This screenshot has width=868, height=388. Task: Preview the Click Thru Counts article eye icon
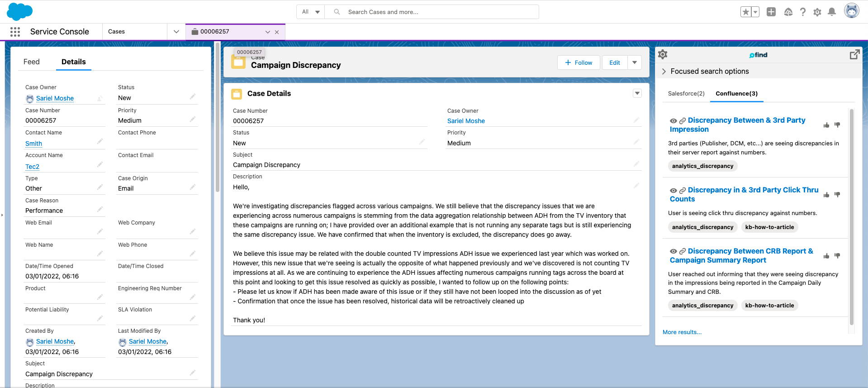pos(674,191)
